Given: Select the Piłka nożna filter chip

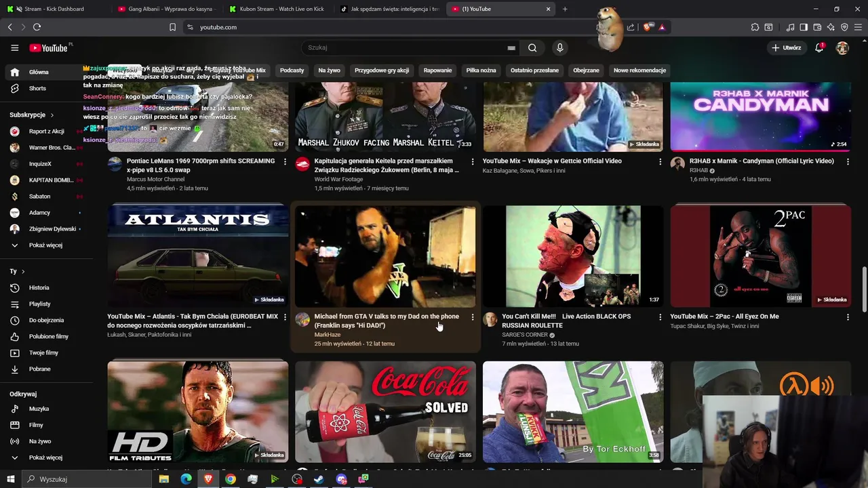Looking at the screenshot, I should pyautogui.click(x=481, y=70).
